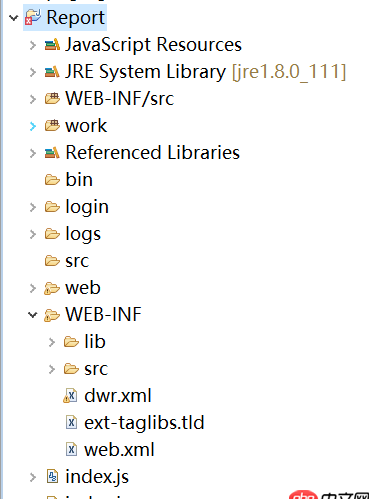The height and width of the screenshot is (499, 380).
Task: Select the bin folder
Action: [69, 180]
